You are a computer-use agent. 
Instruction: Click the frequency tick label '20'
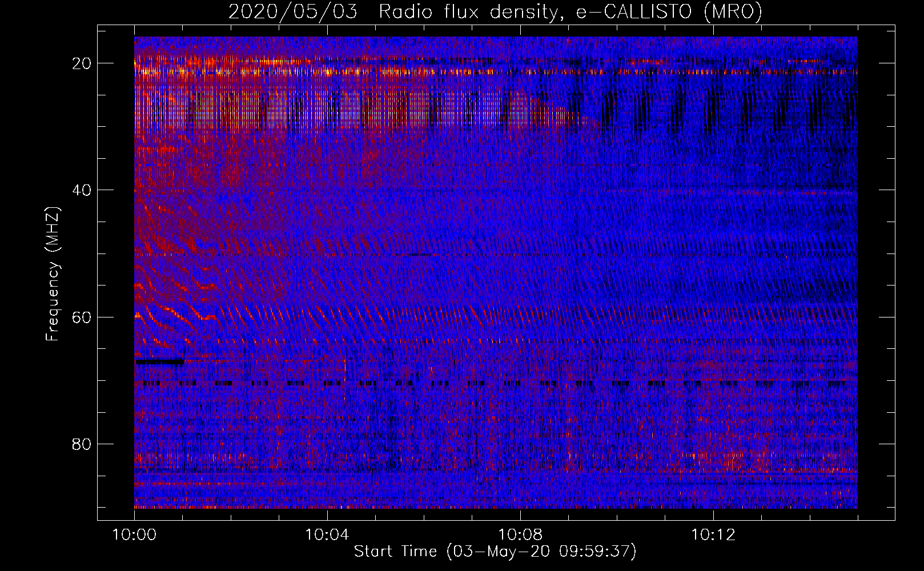(82, 63)
